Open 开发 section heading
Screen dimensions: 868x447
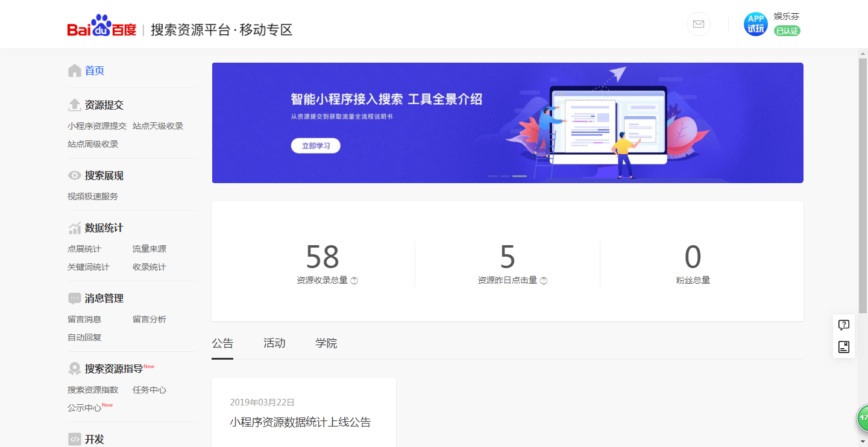point(95,439)
